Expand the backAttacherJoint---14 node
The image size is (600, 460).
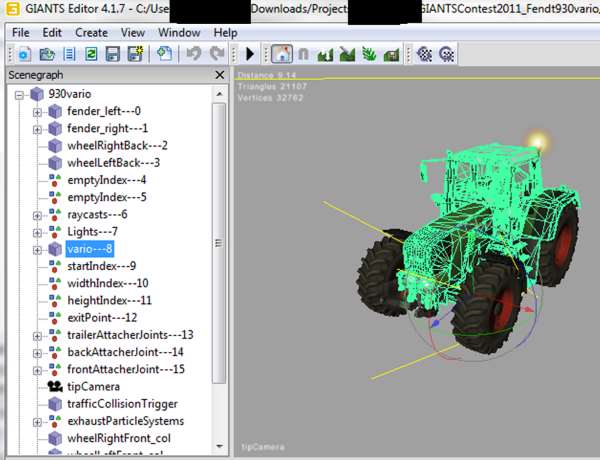(x=37, y=353)
